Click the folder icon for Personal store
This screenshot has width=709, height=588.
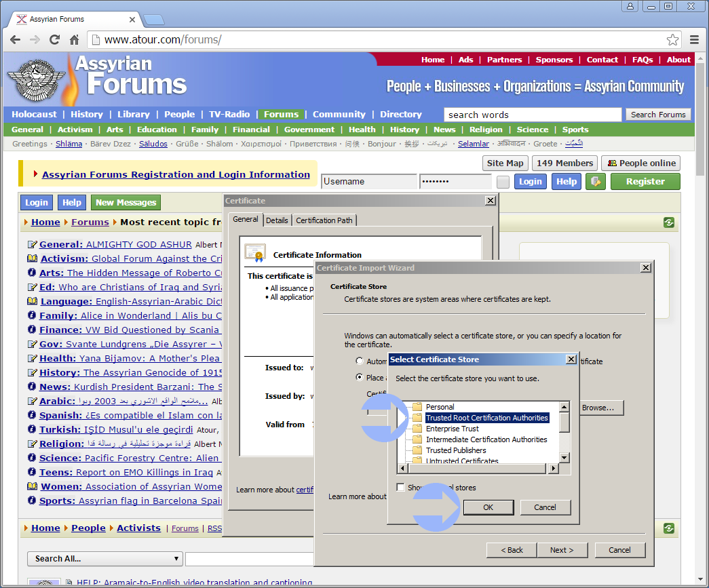(417, 407)
